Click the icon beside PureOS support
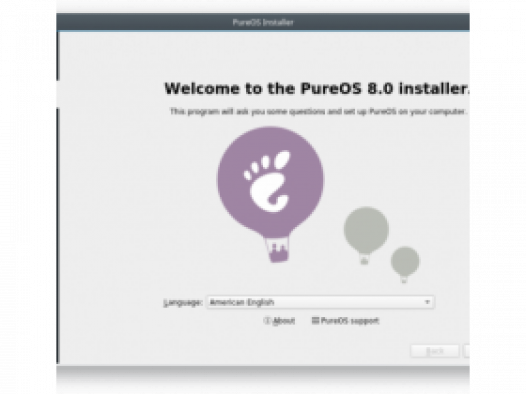526x394 pixels. (315, 321)
